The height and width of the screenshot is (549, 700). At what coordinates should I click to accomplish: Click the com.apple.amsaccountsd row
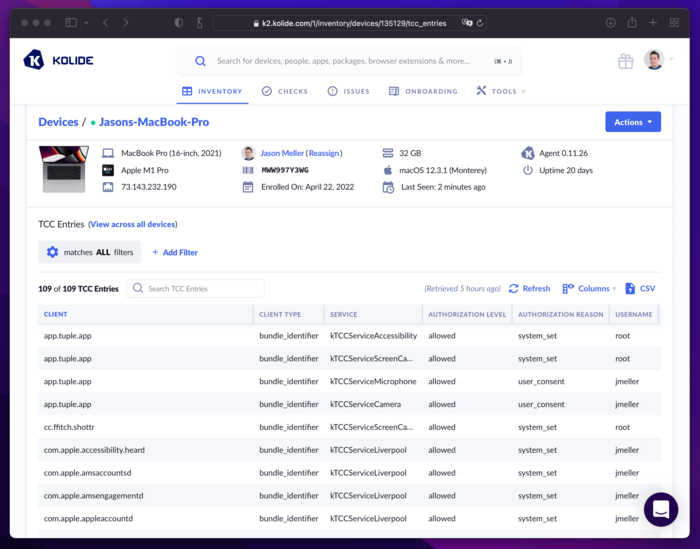coord(349,473)
